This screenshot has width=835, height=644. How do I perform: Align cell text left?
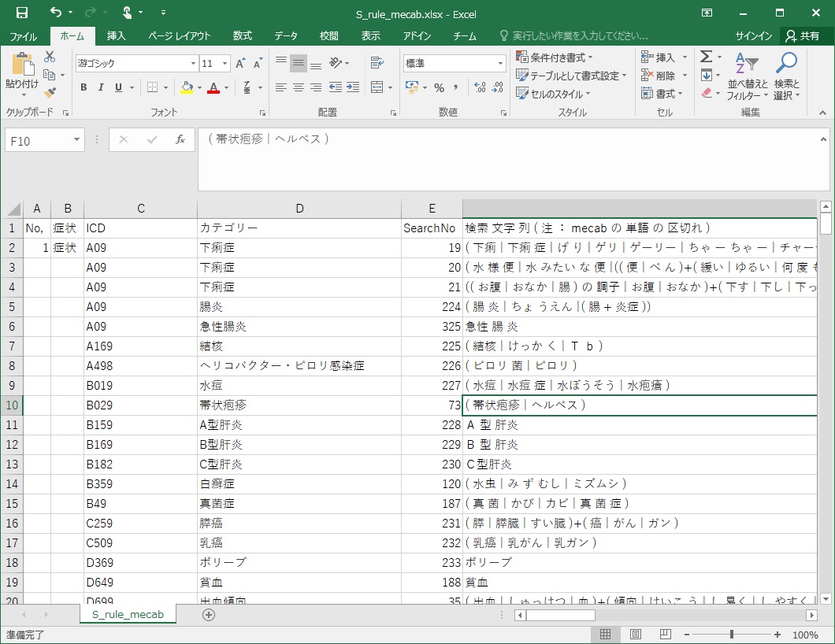pyautogui.click(x=281, y=87)
